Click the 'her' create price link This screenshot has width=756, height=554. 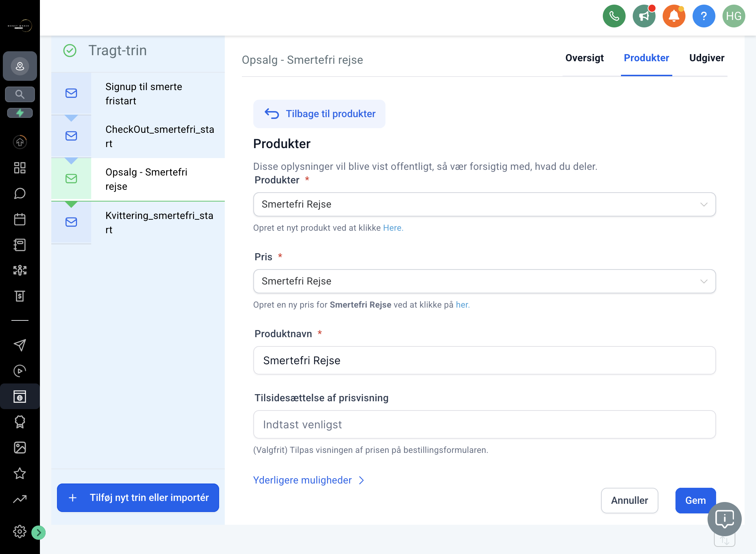click(462, 305)
